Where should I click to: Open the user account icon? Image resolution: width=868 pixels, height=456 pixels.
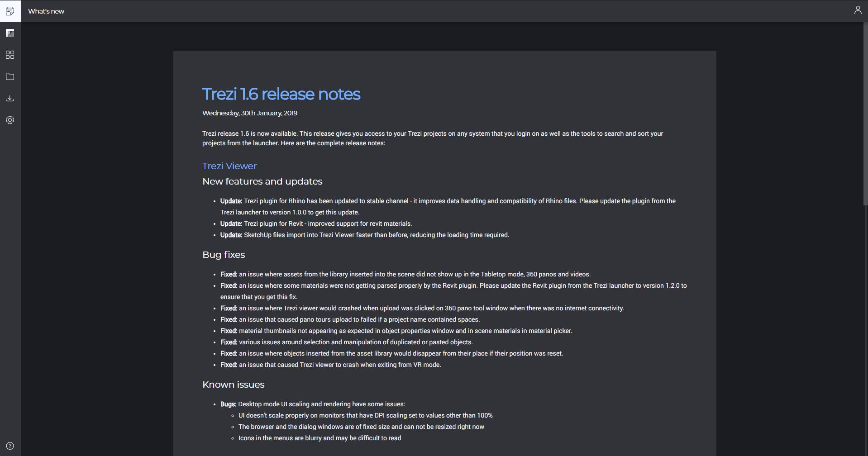click(x=858, y=10)
